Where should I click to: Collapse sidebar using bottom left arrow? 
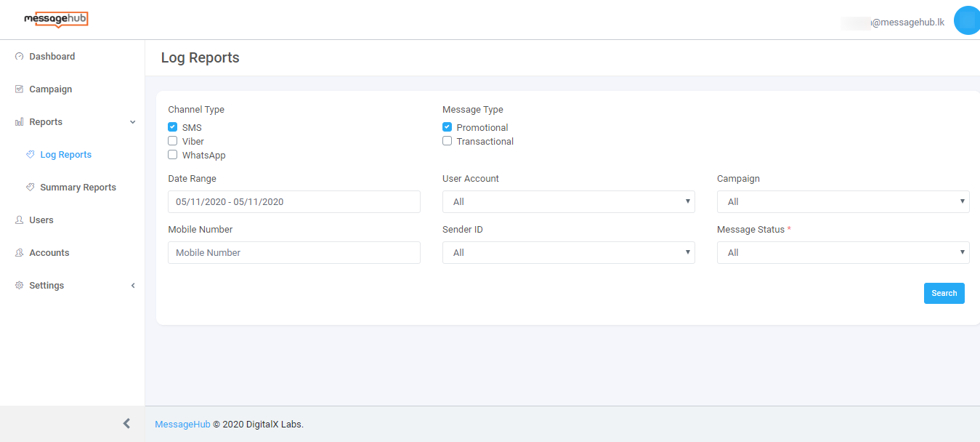[x=126, y=424]
